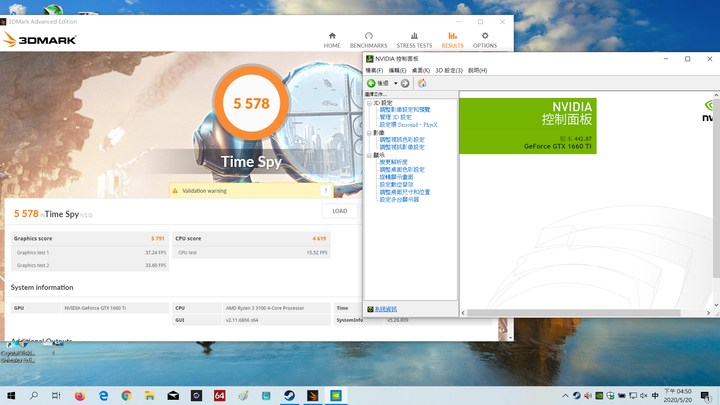
Task: Launch Microsoft Edge from the taskbar
Action: click(x=103, y=395)
